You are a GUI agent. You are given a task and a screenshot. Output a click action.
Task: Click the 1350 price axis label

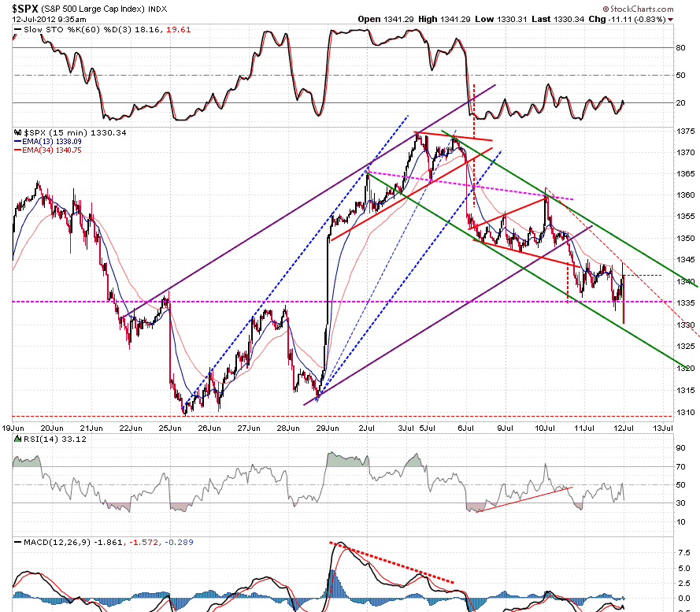coord(686,238)
